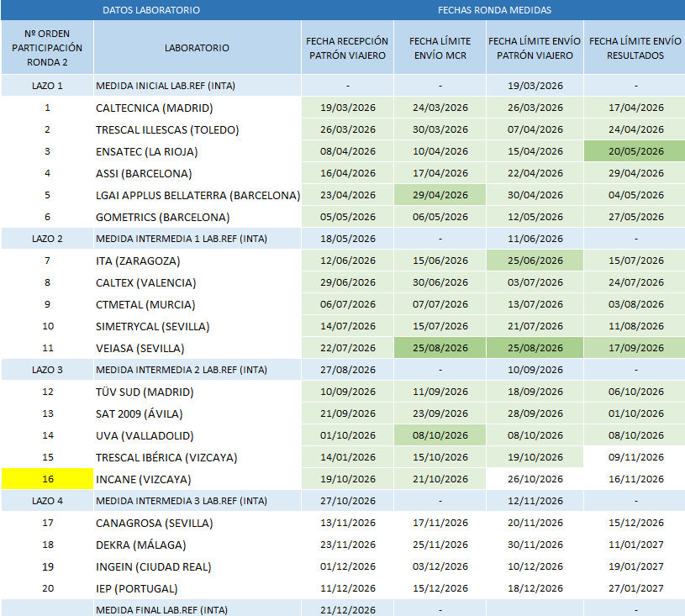Viewport: 685px width, 616px height.
Task: Select the 'LAZO 3' cell
Action: pyautogui.click(x=47, y=370)
